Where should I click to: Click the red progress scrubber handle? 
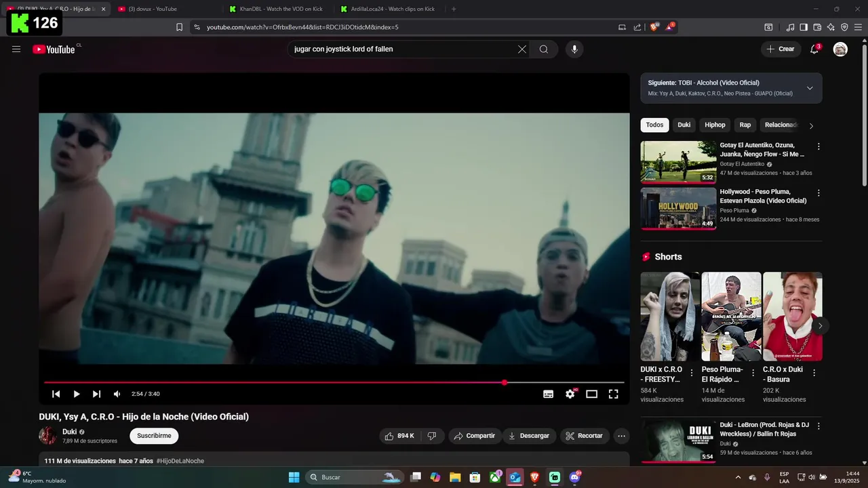point(505,382)
